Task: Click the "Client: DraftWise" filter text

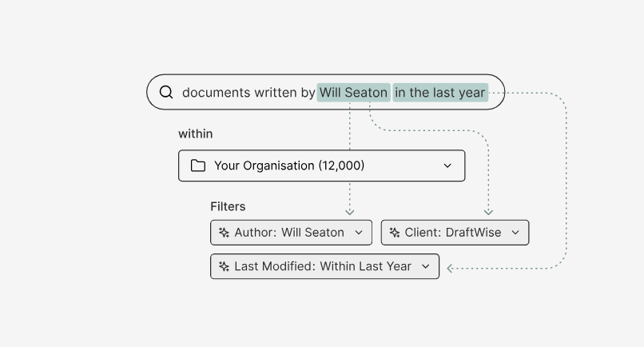Action: pyautogui.click(x=453, y=233)
